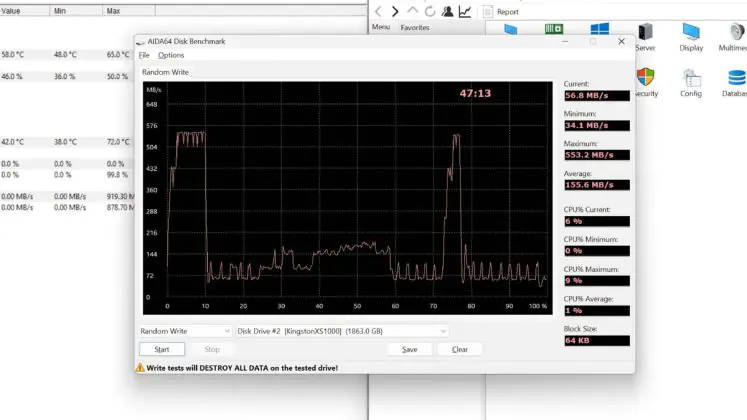Open the Options menu in Disk Benchmark
This screenshot has width=747, height=420.
pos(171,55)
